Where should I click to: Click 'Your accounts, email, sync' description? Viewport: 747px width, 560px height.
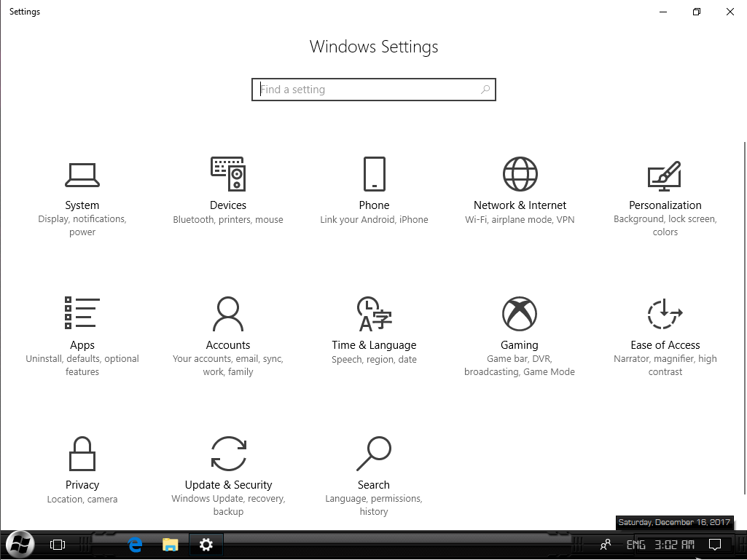[x=228, y=366]
